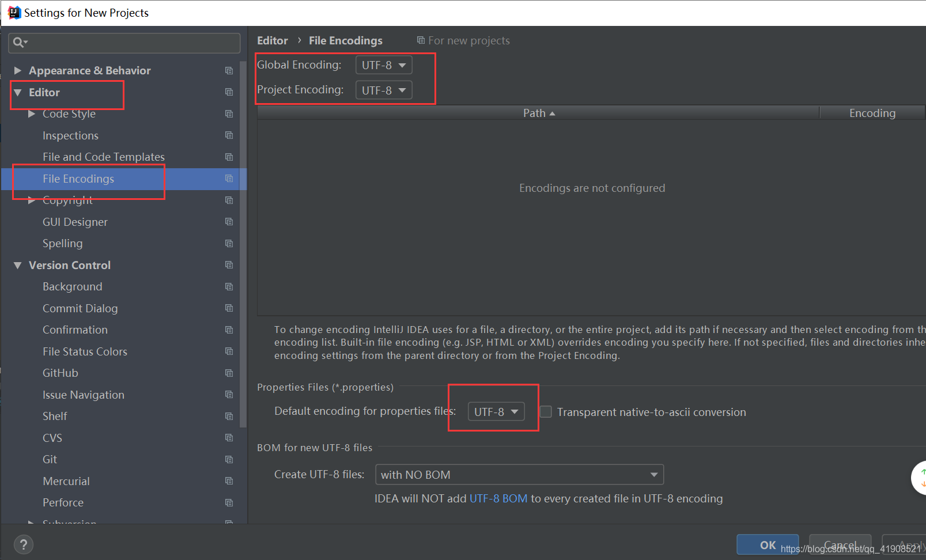Viewport: 926px width, 560px height.
Task: Select the Background settings entry
Action: click(x=73, y=286)
